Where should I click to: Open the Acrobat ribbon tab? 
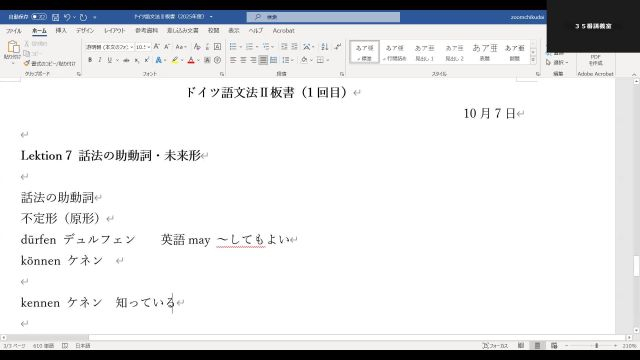283,31
